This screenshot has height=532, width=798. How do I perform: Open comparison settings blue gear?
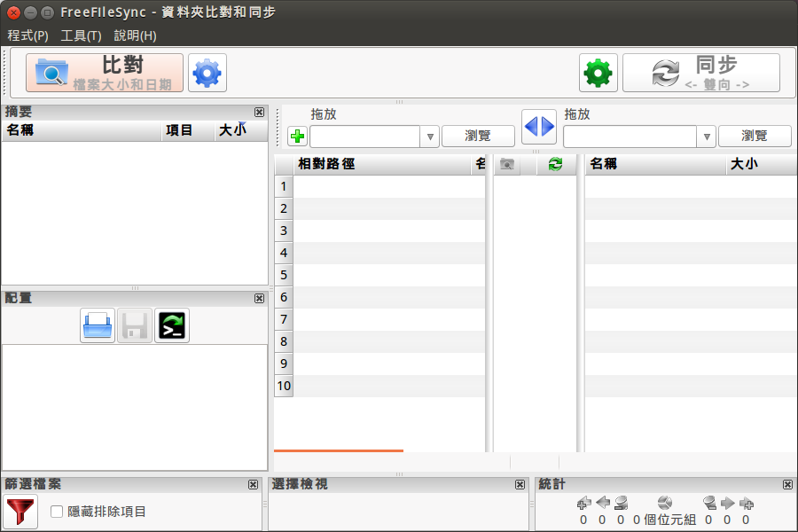(207, 73)
